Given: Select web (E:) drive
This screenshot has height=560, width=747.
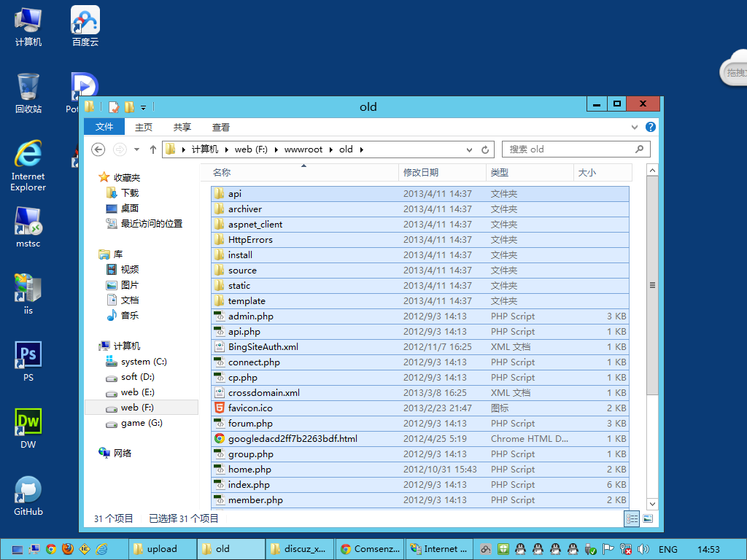Looking at the screenshot, I should tap(131, 392).
